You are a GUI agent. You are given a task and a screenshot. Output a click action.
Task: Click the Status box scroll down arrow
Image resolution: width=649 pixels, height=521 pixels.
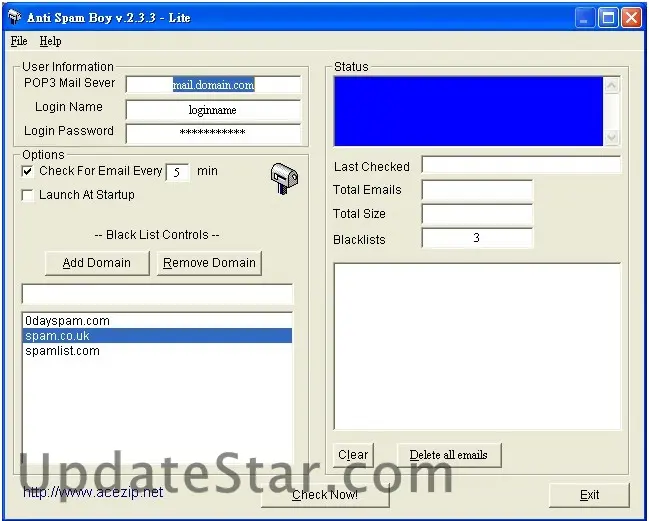coord(611,137)
